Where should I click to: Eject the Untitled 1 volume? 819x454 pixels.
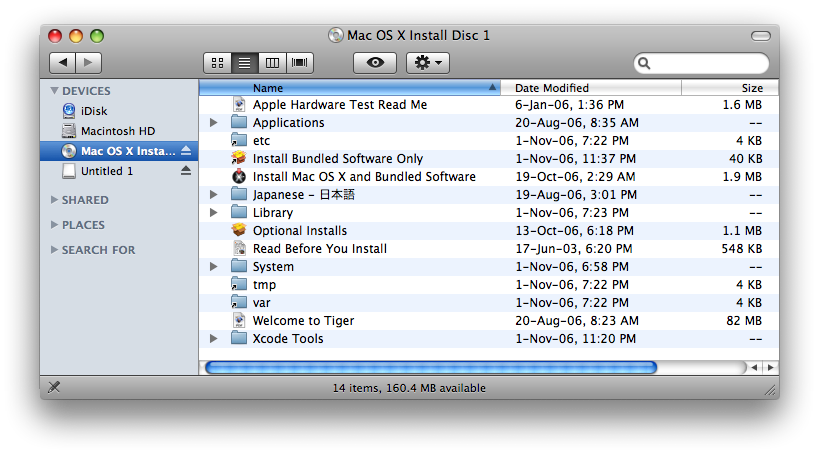click(x=185, y=171)
